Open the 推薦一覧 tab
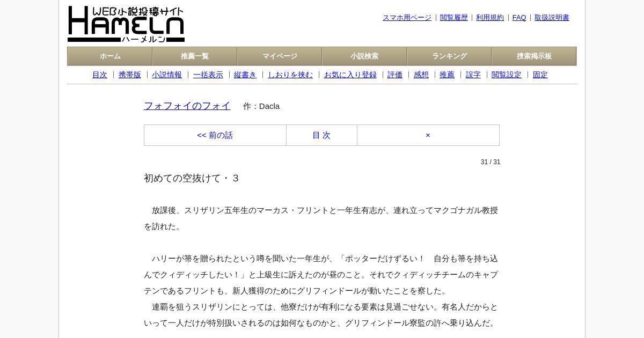The image size is (644, 338). (195, 56)
